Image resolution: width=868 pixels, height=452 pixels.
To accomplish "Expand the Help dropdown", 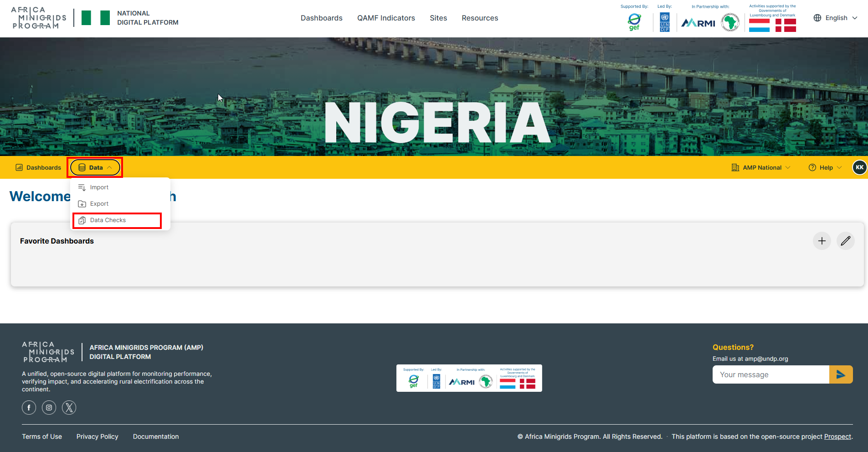I will click(825, 167).
